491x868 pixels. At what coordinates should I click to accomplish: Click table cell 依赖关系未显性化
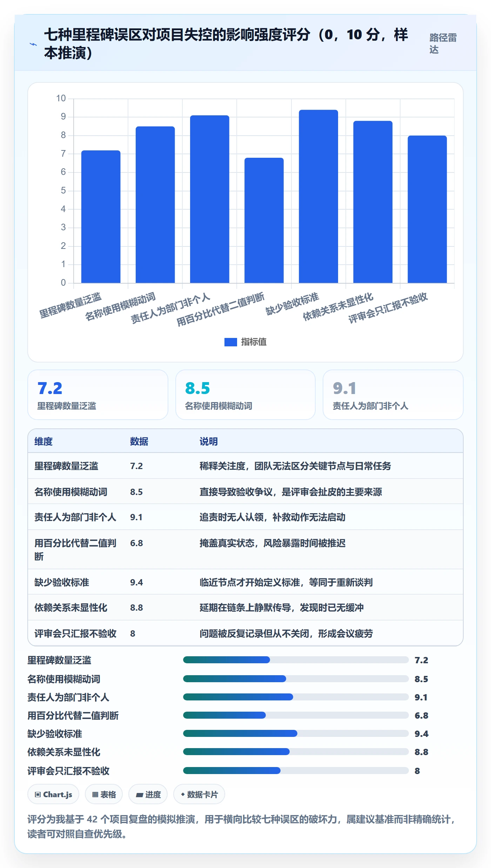click(71, 608)
